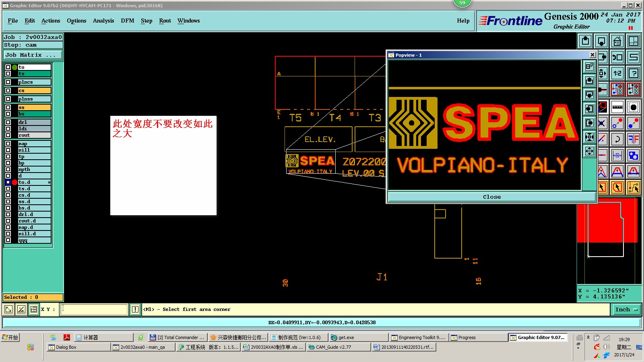The height and width of the screenshot is (362, 644).
Task: Select layer name 'bs' in layer list
Action: coord(35,114)
